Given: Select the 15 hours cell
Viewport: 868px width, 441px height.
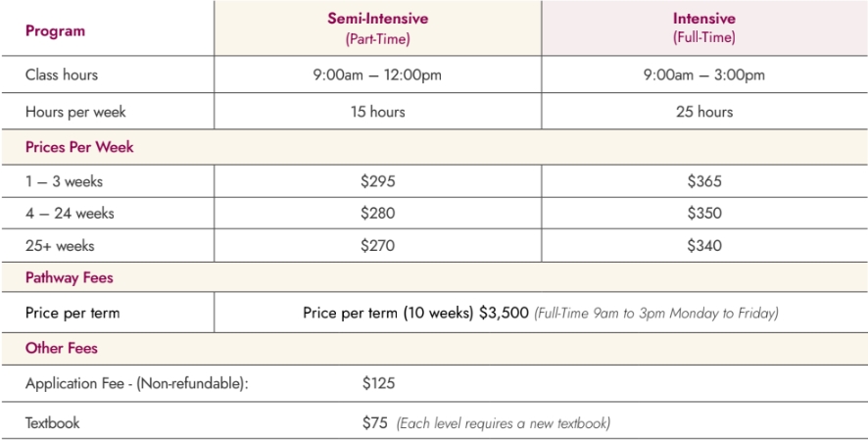Looking at the screenshot, I should tap(377, 112).
